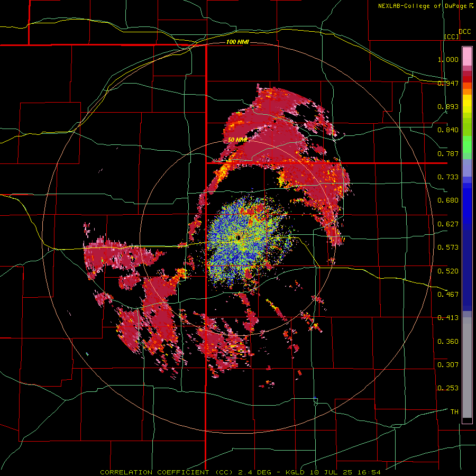Click the 0.573 legend value

tap(448, 247)
